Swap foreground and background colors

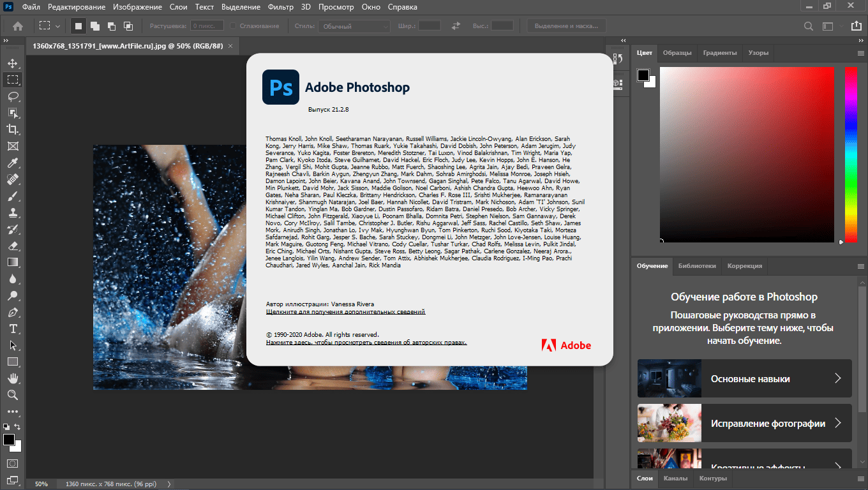click(18, 426)
